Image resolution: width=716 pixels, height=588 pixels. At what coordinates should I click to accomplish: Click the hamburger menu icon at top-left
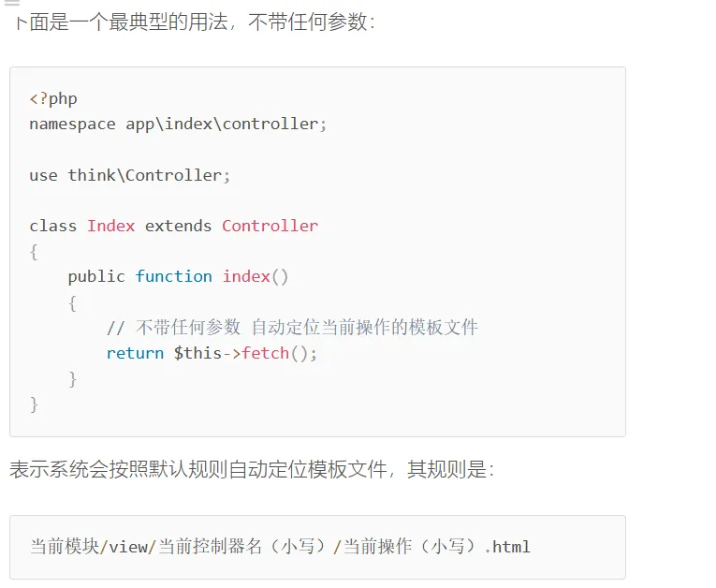12,4
